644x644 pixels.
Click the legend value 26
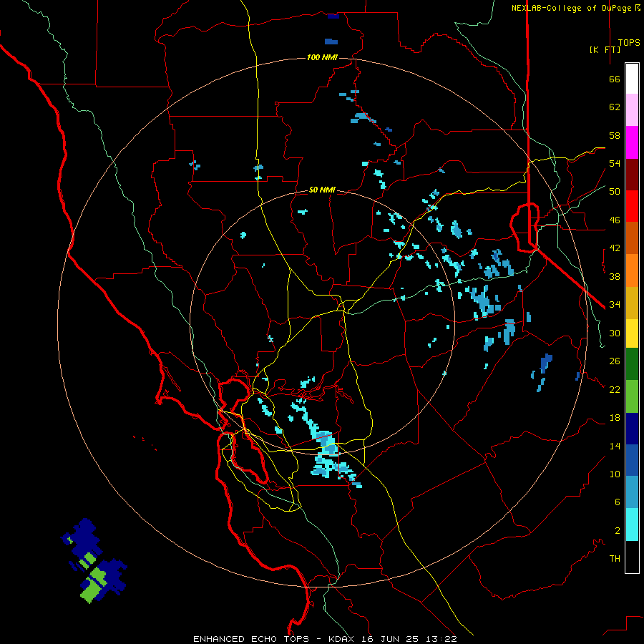[x=615, y=361]
